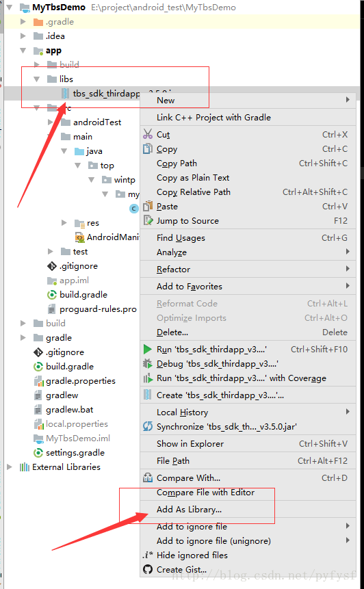Choose Delete... from context menu
Viewport: 364px width, 589px height.
248,332
